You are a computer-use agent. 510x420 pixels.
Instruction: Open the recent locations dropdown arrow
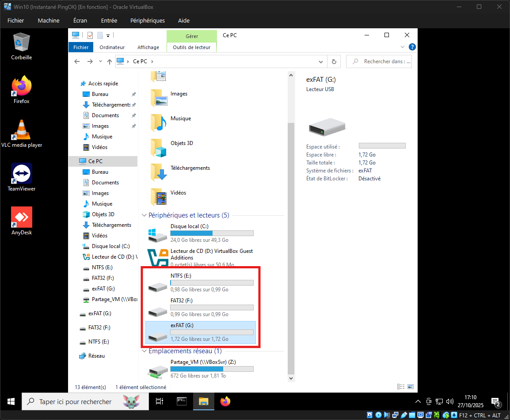100,61
